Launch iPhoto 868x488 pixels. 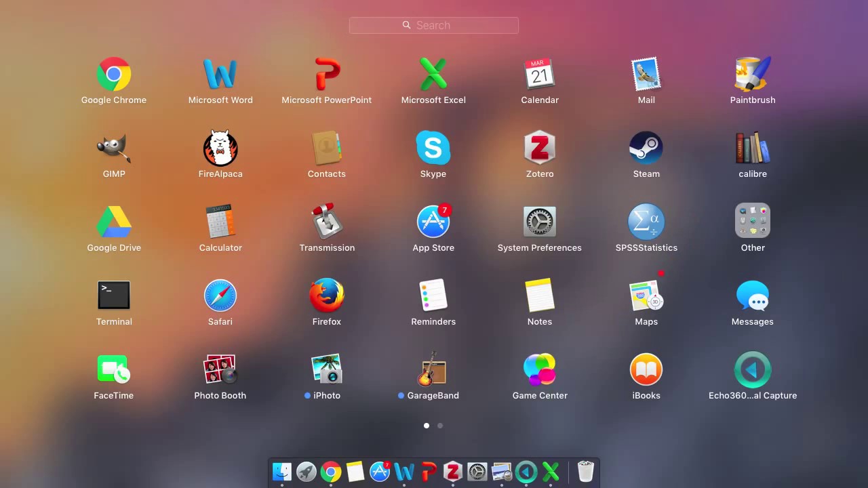[327, 370]
